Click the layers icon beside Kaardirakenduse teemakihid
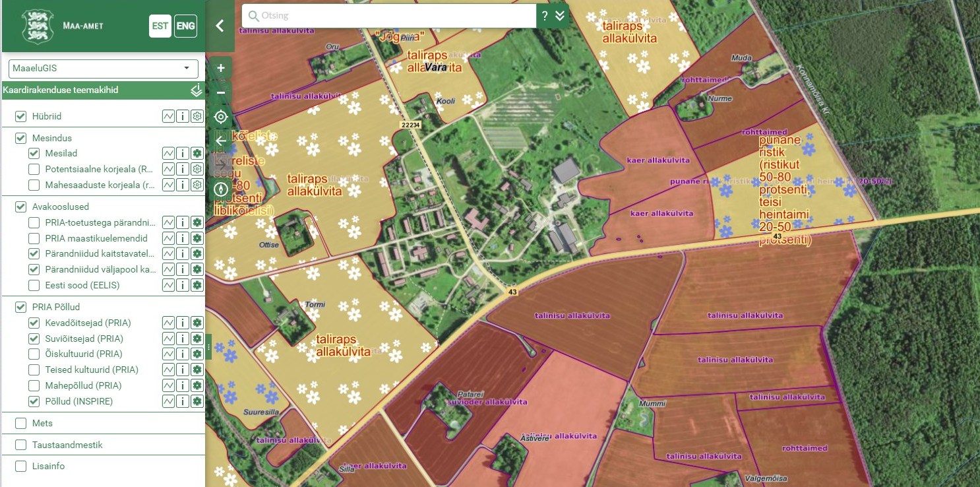Viewport: 980px width, 487px height. point(196,90)
